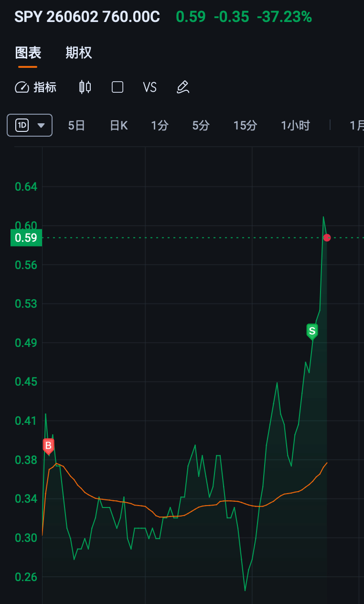Click the 0.59 current price axis label
The width and height of the screenshot is (364, 604).
tap(26, 237)
